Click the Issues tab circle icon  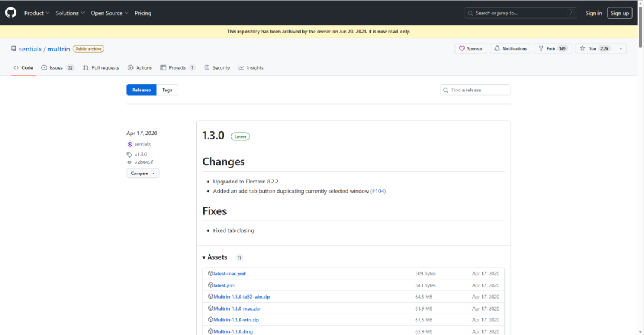click(x=44, y=68)
